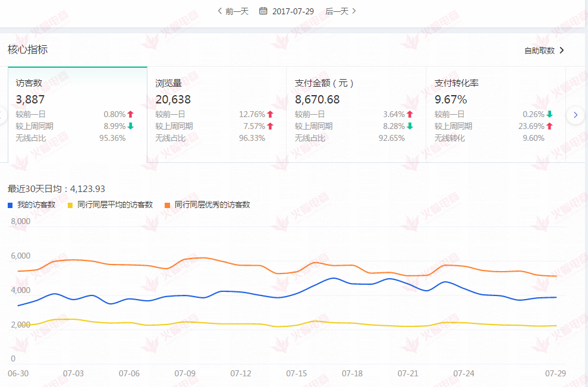Go to previous day with 前一天
588x387 pixels.
(232, 11)
